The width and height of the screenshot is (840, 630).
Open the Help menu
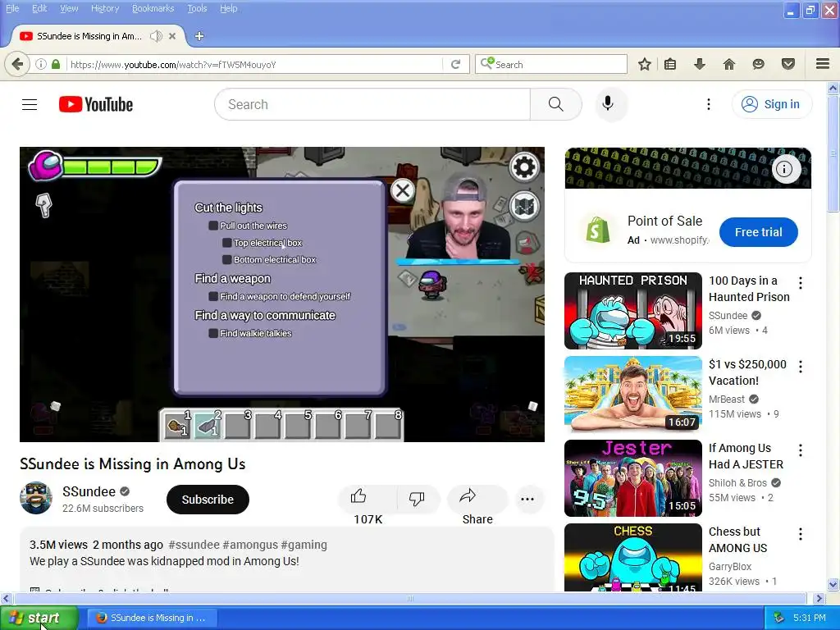(229, 8)
